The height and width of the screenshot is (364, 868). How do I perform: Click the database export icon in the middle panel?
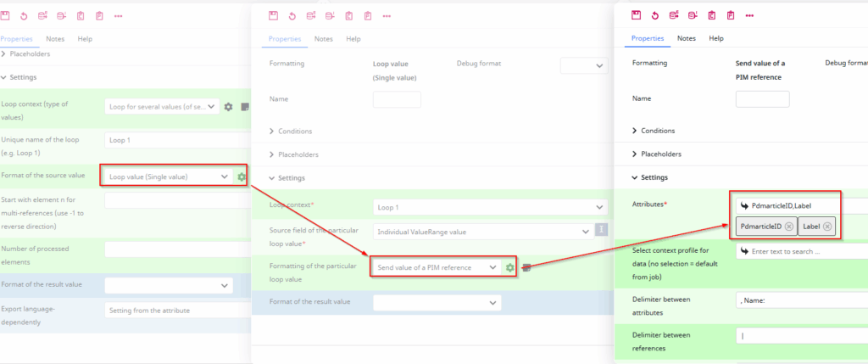click(x=311, y=15)
